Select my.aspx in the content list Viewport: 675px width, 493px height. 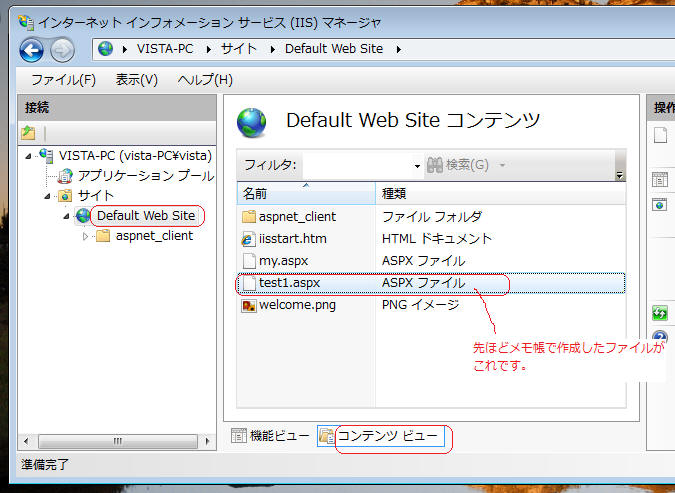pyautogui.click(x=284, y=261)
